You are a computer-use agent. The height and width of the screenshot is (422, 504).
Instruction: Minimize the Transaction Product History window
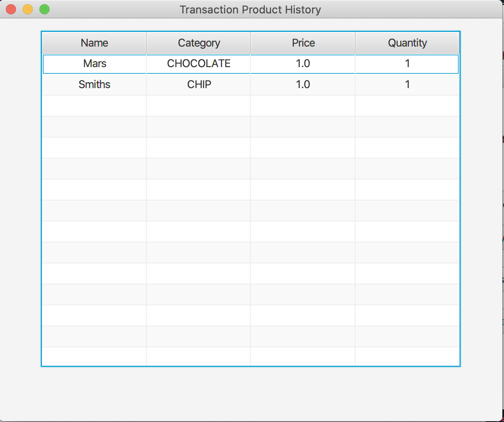click(27, 9)
